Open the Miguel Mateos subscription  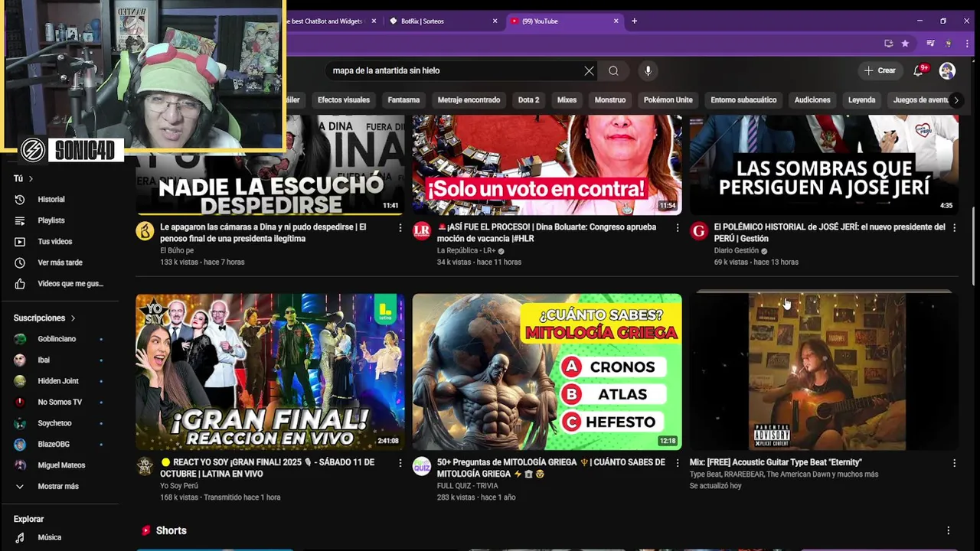[x=60, y=465]
